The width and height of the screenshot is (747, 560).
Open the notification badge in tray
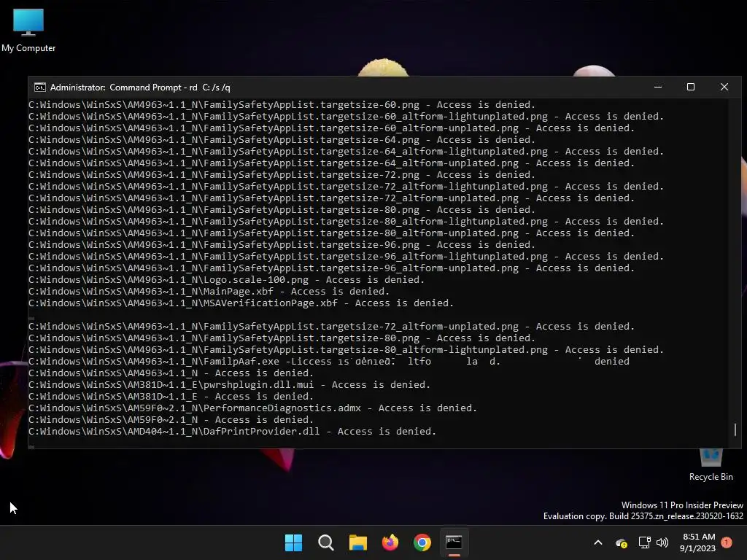[727, 542]
